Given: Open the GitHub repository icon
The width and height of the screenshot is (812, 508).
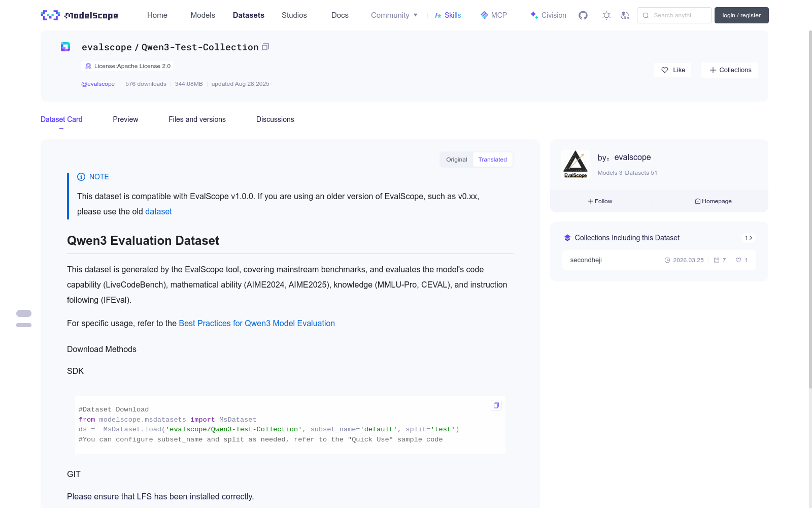Looking at the screenshot, I should 583,15.
